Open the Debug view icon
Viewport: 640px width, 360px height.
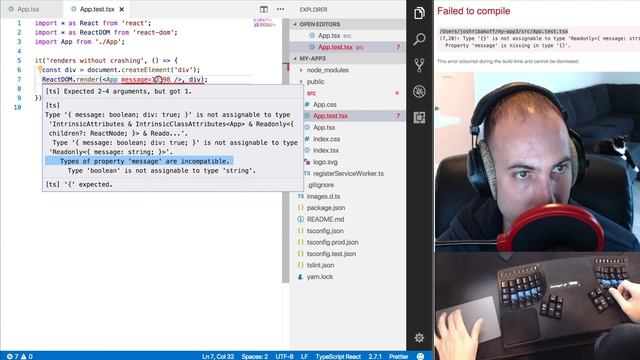(419, 91)
